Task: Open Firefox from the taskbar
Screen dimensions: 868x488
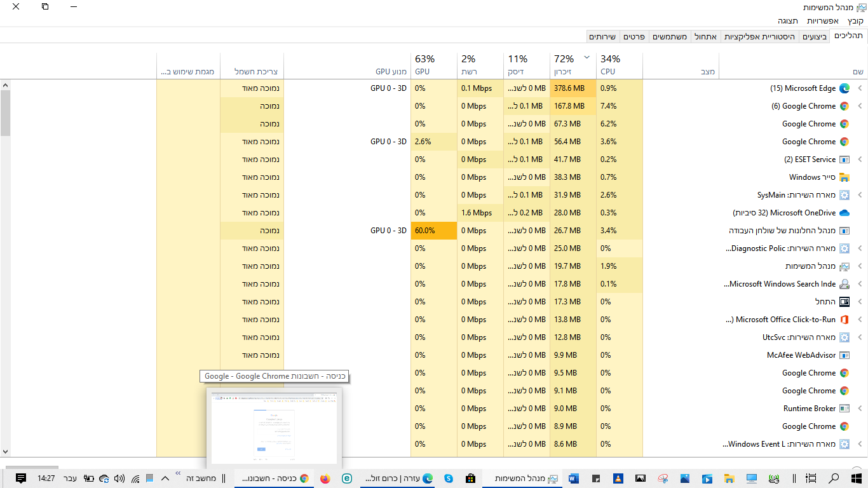Action: click(325, 478)
